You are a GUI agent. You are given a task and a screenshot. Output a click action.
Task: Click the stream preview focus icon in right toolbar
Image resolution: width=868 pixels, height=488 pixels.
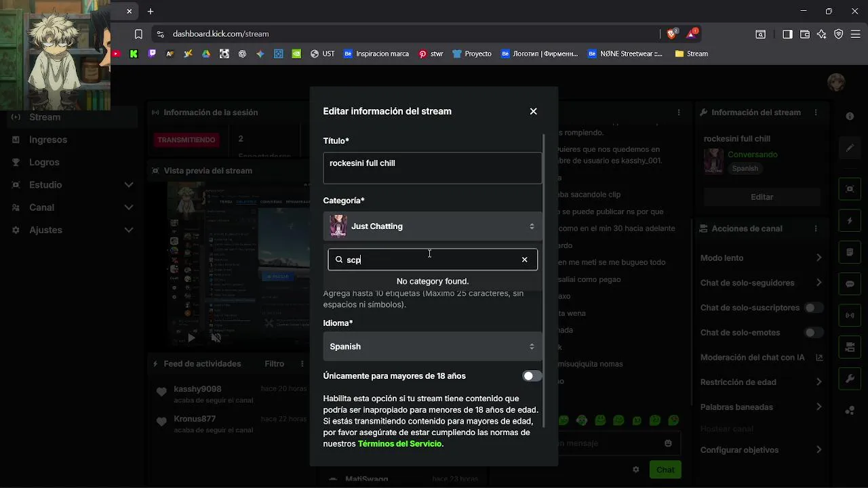[850, 189]
